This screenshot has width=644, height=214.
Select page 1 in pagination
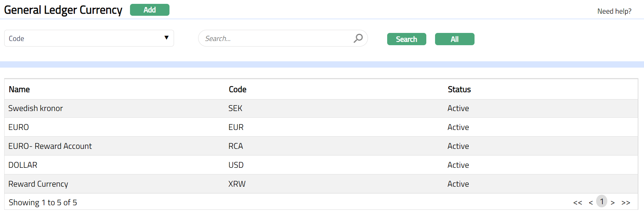pyautogui.click(x=602, y=201)
